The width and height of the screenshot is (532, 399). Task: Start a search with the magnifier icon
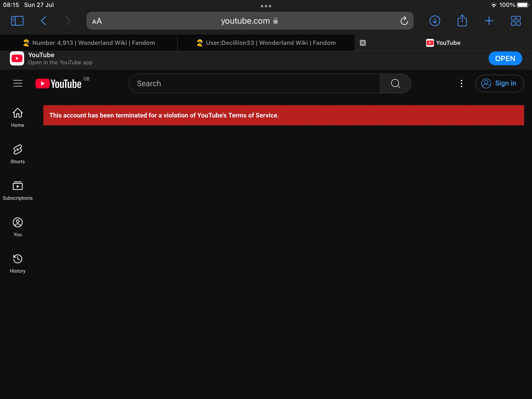point(395,83)
